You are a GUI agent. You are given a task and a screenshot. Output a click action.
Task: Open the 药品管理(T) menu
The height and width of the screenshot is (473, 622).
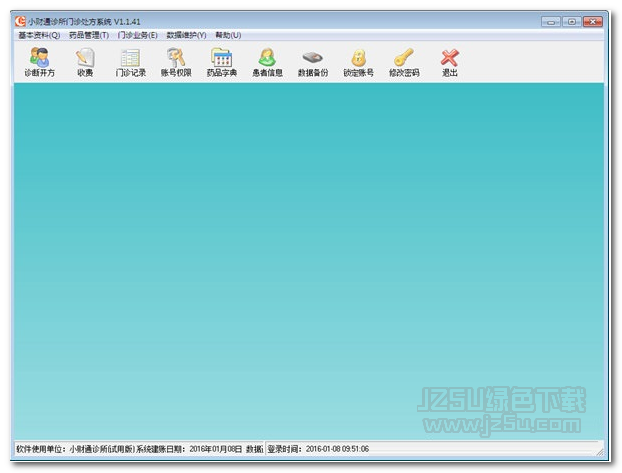click(89, 35)
